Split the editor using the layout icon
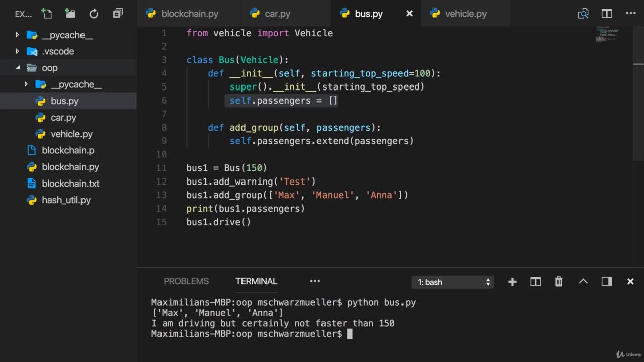644x362 pixels. 607,14
